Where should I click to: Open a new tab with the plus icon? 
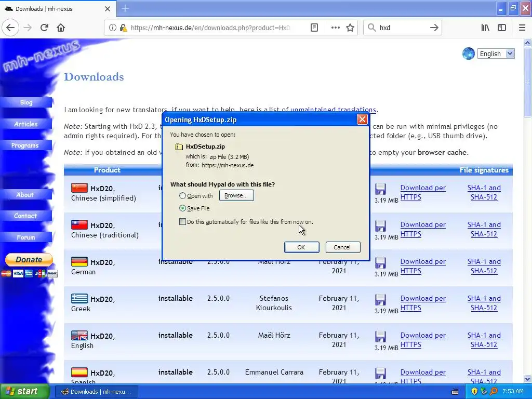125,8
